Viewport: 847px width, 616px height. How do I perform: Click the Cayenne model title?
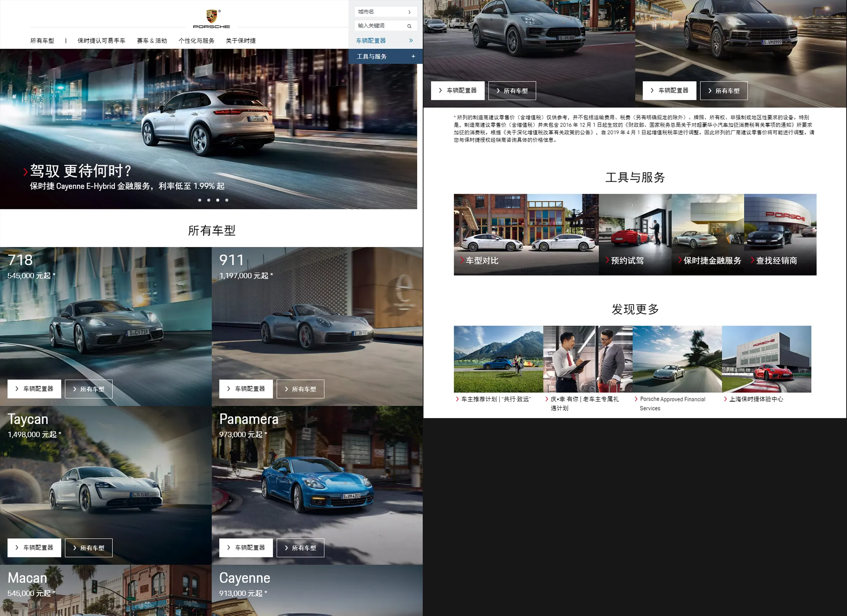coord(245,578)
